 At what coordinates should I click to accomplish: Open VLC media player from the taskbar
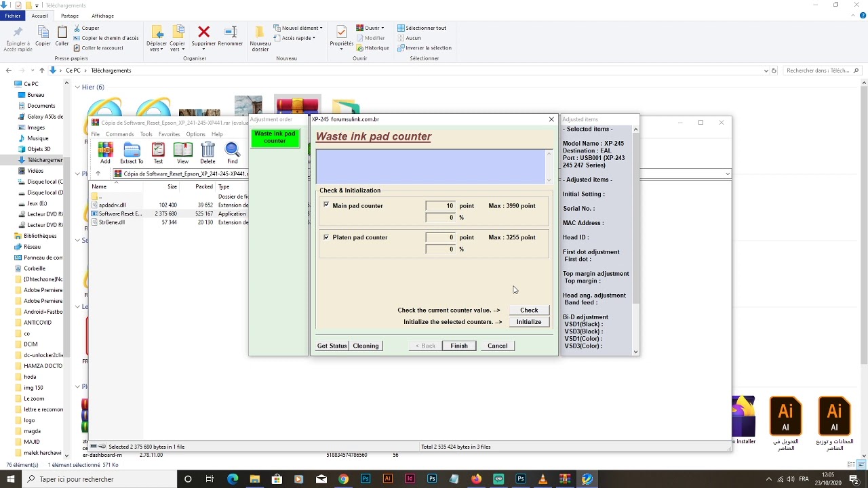click(x=542, y=479)
